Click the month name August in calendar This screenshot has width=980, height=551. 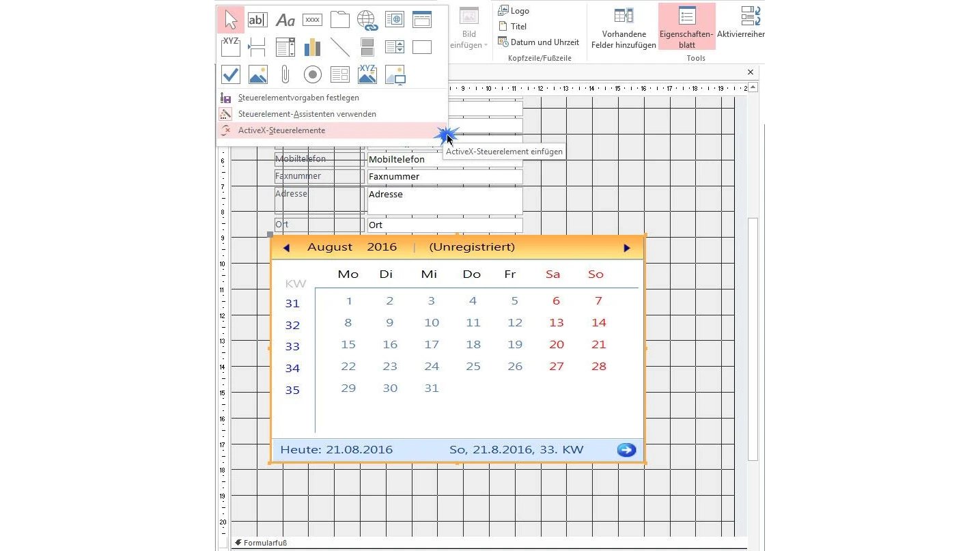coord(330,247)
